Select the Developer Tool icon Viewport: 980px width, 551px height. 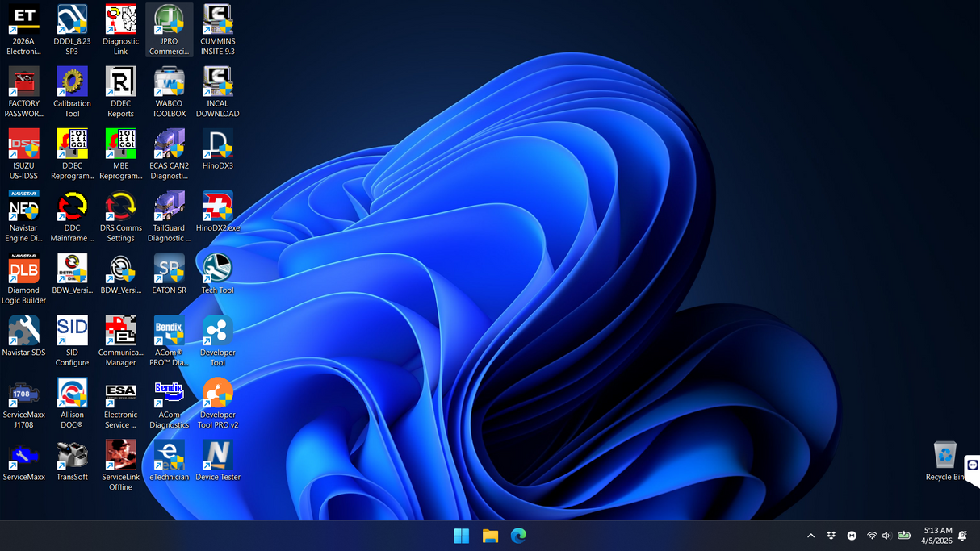[x=217, y=340]
